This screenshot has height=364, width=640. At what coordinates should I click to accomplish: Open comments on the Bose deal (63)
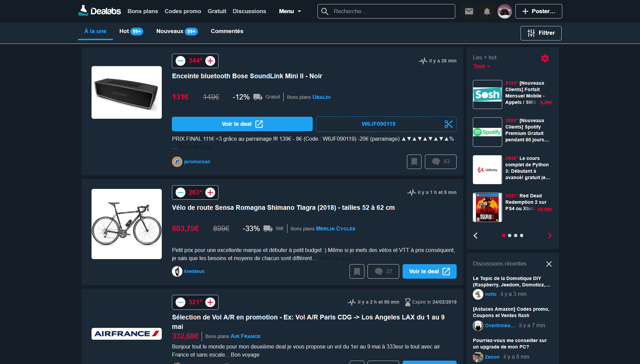[441, 162]
